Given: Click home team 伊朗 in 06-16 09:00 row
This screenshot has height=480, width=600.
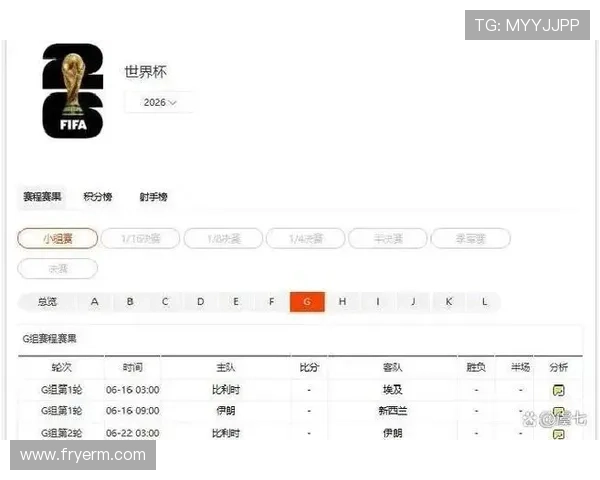Looking at the screenshot, I should click(x=226, y=411).
